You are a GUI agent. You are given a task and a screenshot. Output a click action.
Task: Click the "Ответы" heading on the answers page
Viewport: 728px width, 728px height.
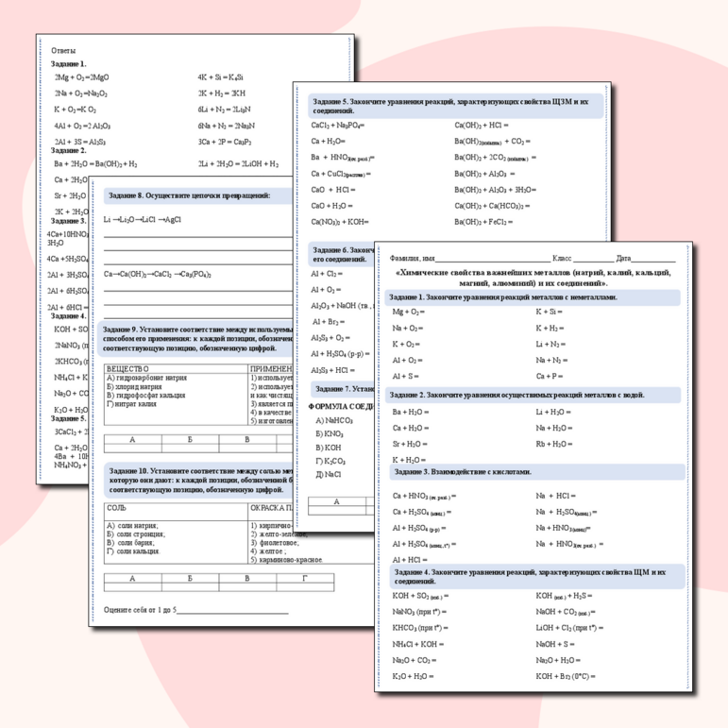point(63,51)
